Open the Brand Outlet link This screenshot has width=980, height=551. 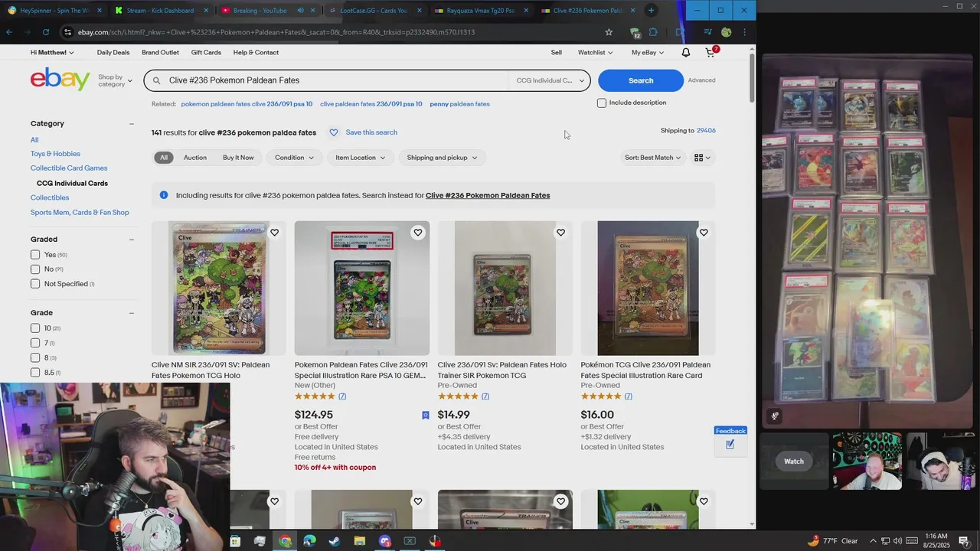[x=160, y=52]
